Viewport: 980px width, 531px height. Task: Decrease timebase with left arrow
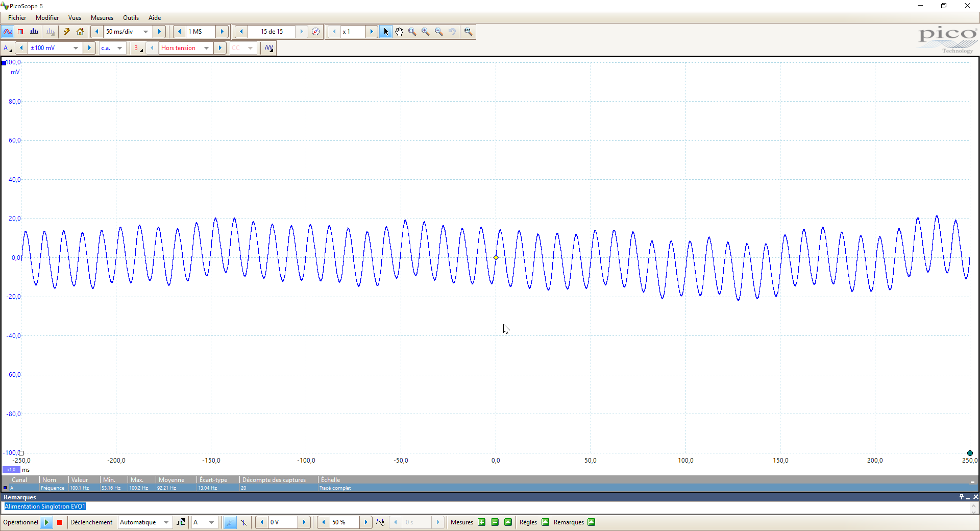(x=96, y=32)
